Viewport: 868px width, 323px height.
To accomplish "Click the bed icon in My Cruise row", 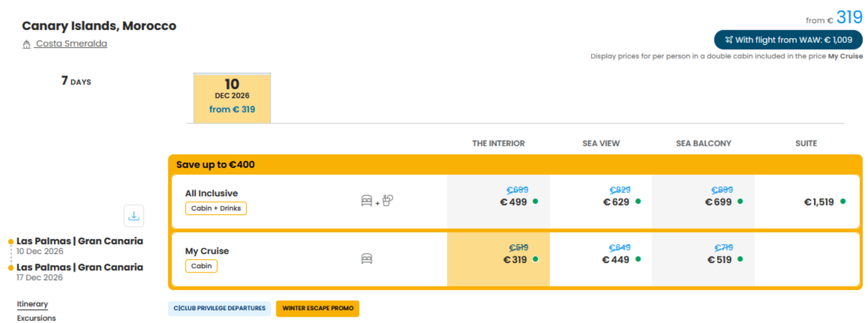I will point(367,258).
